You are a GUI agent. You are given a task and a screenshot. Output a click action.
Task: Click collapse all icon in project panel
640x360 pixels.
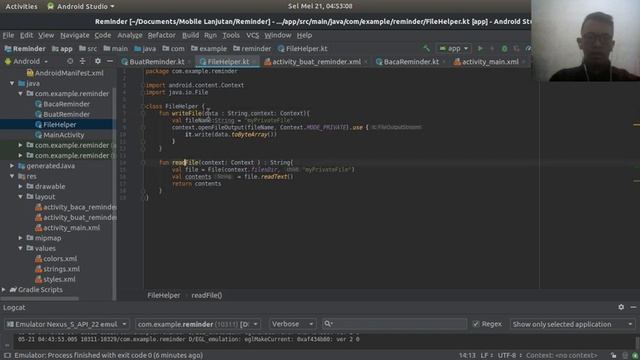82,61
